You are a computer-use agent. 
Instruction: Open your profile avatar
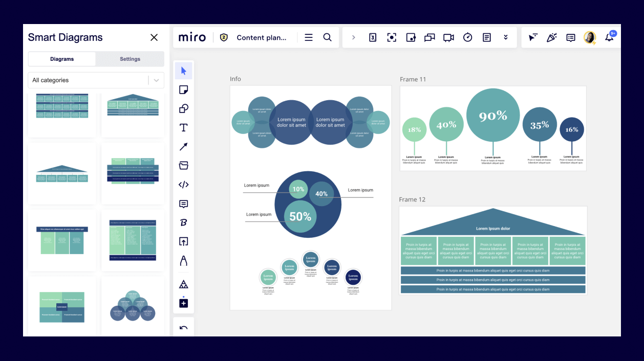point(590,37)
